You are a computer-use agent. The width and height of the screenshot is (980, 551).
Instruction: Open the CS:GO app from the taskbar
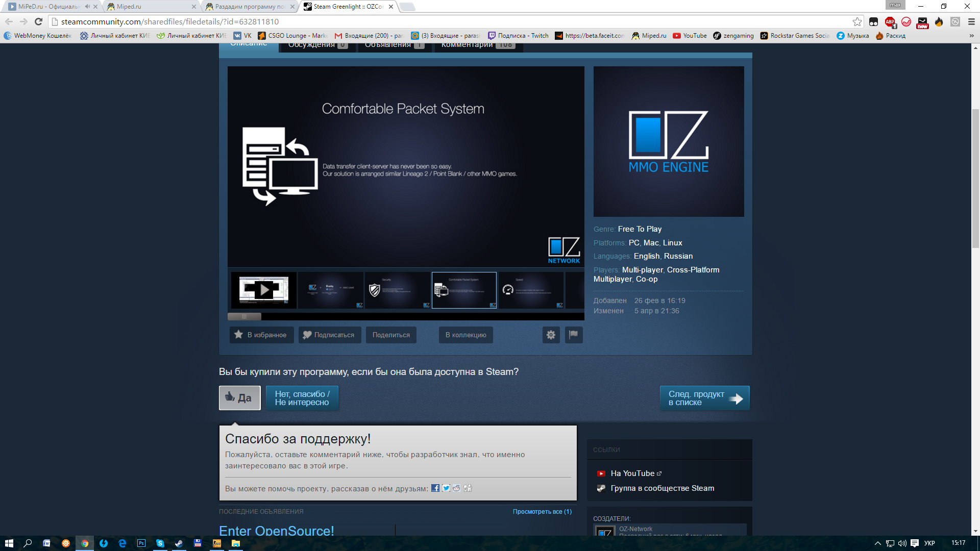pyautogui.click(x=217, y=543)
